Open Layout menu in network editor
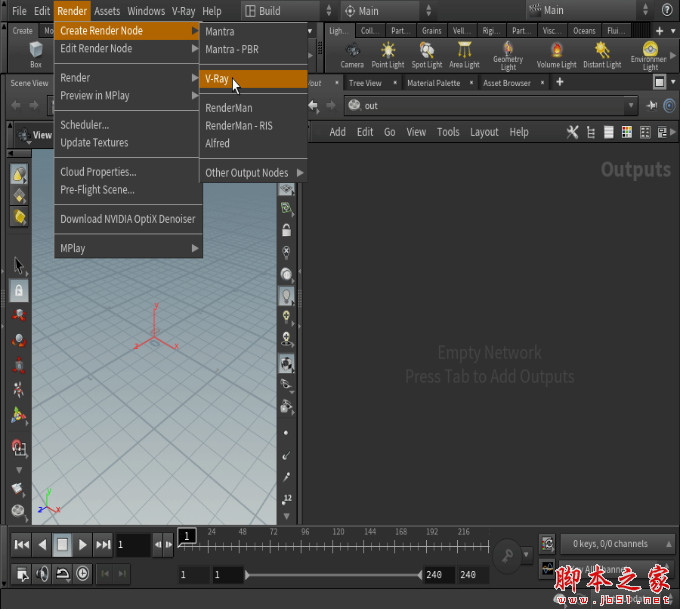The image size is (681, 611). tap(484, 132)
